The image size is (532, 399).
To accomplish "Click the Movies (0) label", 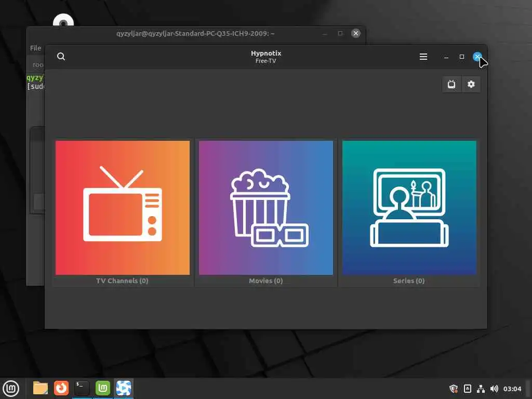I will [265, 281].
